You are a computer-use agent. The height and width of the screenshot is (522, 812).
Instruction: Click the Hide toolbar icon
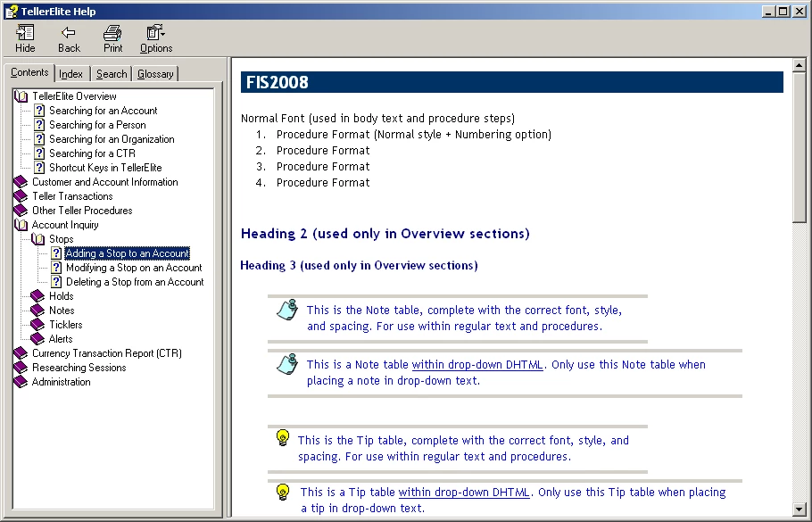pyautogui.click(x=25, y=39)
